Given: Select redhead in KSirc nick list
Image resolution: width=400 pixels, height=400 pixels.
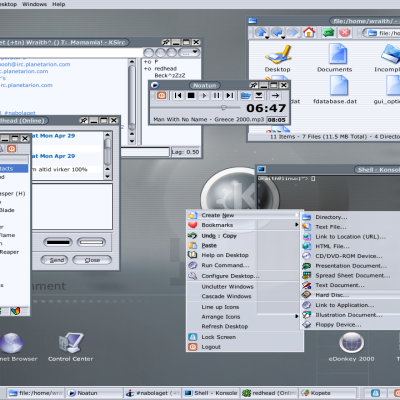Looking at the screenshot, I should pos(165,69).
